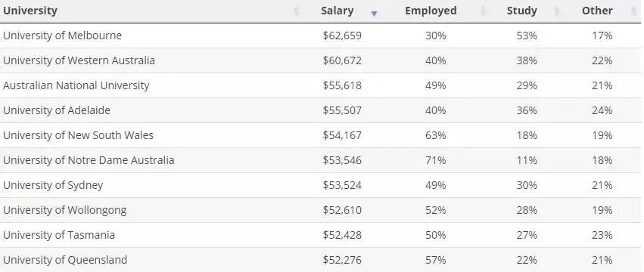Viewport: 644px width, 272px height.
Task: Click the Salary sort arrow icon
Action: coord(374,14)
